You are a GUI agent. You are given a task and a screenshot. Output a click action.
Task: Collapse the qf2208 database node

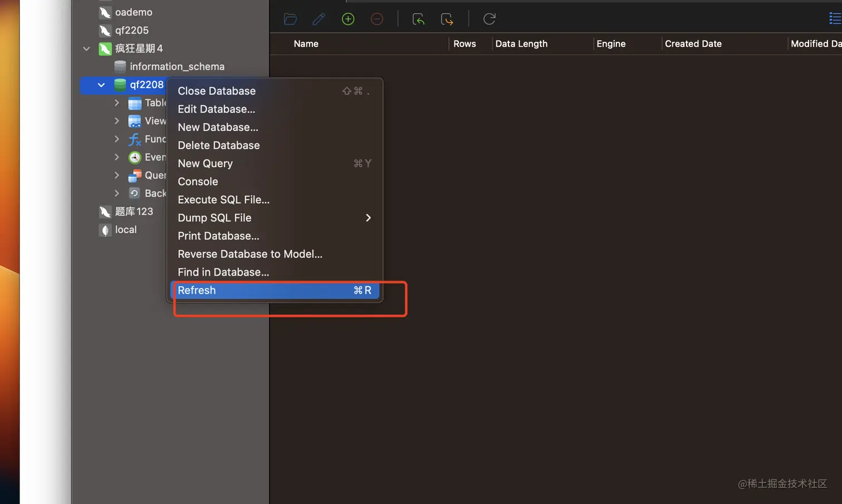click(x=101, y=85)
